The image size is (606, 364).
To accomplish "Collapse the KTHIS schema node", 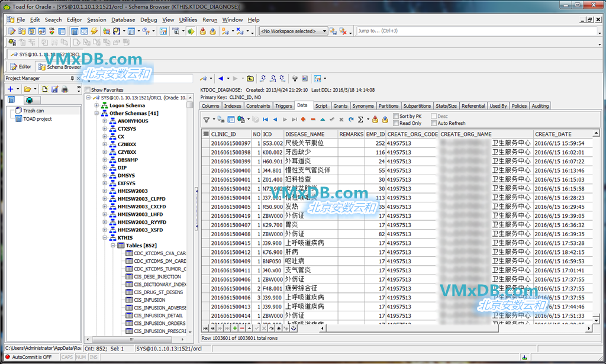I will click(105, 238).
